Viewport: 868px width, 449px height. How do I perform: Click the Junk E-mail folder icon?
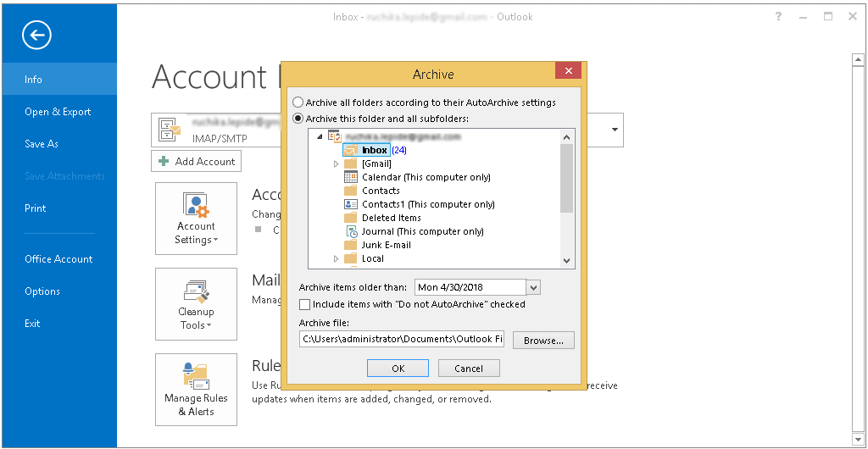(350, 245)
